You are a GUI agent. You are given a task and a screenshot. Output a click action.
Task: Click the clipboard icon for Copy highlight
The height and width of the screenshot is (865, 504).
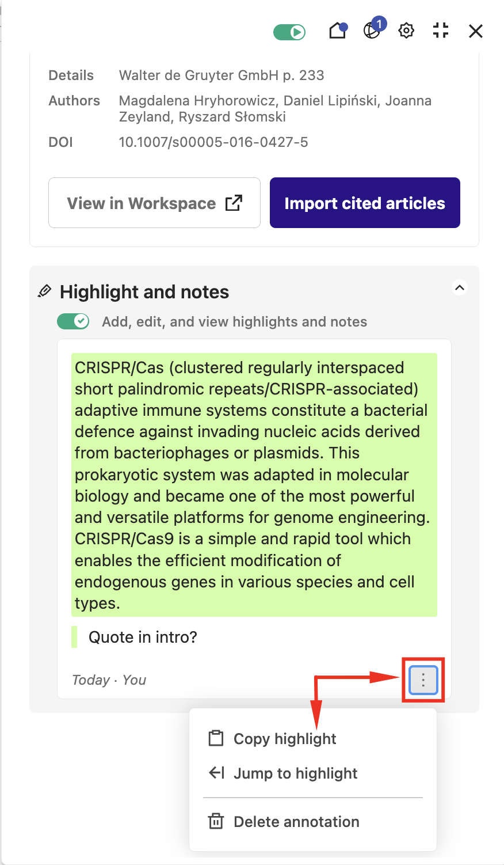(216, 738)
